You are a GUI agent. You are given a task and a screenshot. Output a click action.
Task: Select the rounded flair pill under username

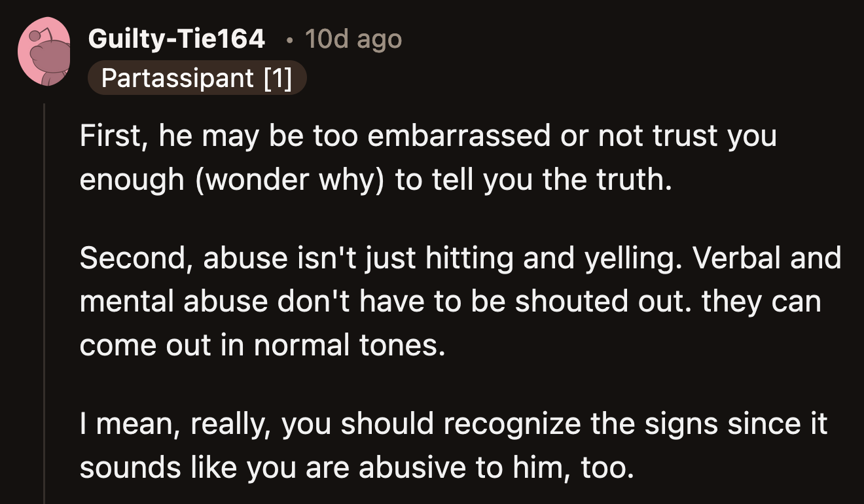click(196, 77)
